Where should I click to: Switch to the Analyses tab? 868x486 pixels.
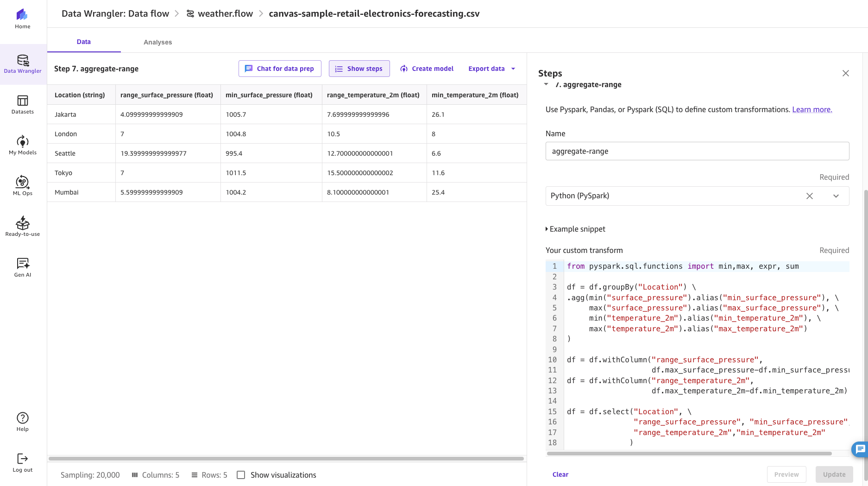click(157, 42)
